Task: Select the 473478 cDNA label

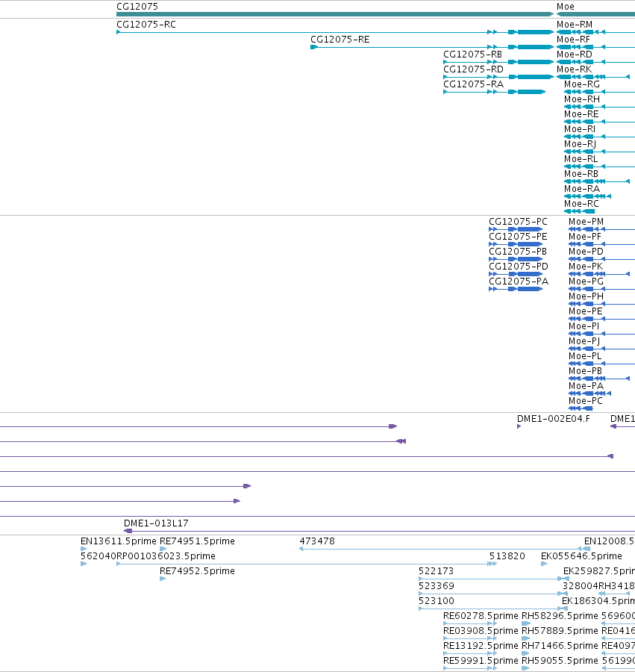Action: tap(317, 541)
